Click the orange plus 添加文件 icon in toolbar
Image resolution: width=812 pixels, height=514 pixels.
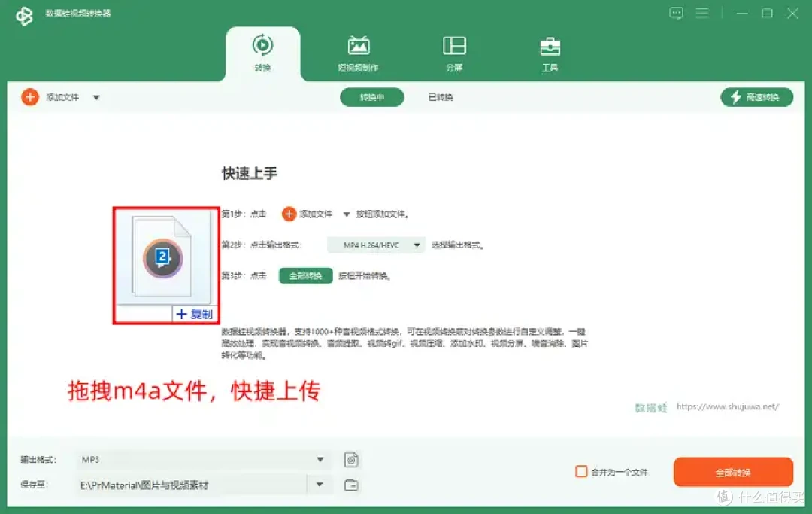coord(30,97)
